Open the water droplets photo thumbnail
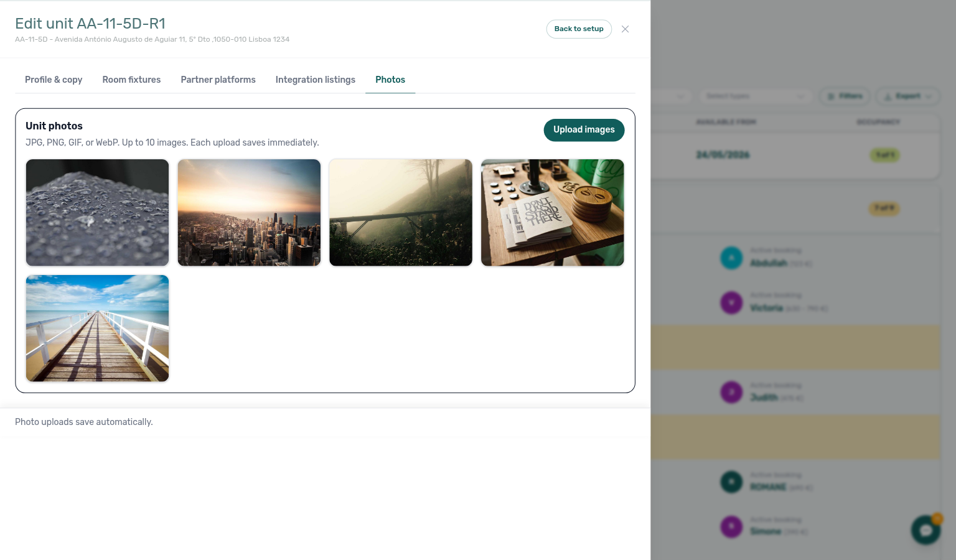This screenshot has width=956, height=560. click(97, 213)
